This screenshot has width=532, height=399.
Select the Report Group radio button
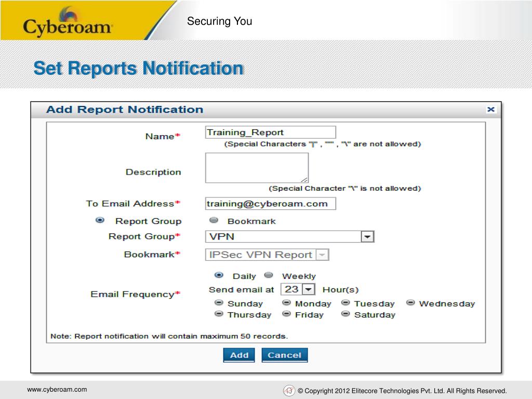100,220
